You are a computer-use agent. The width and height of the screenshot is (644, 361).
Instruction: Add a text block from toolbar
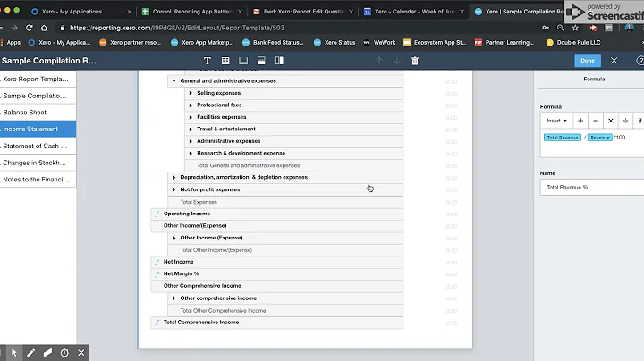(x=207, y=61)
